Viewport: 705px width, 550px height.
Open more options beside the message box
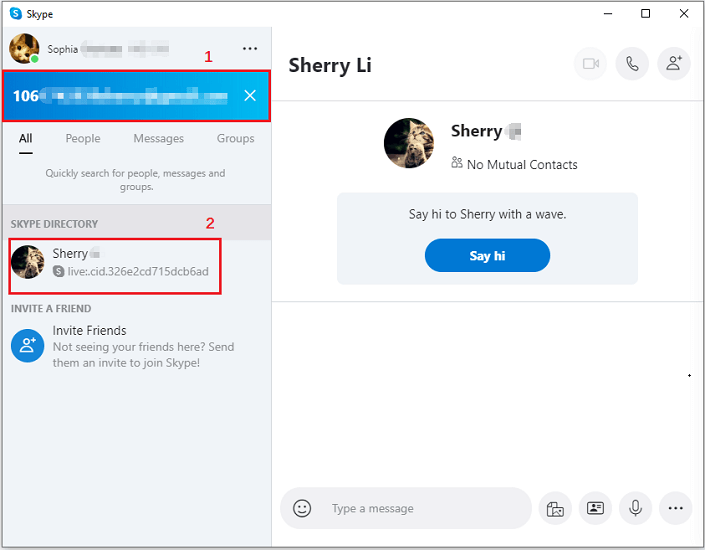click(675, 509)
